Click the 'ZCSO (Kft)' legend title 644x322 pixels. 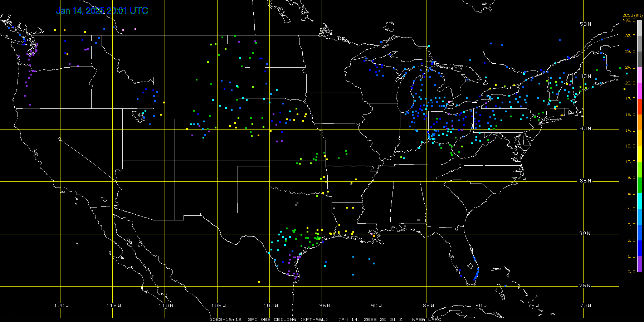coord(633,15)
